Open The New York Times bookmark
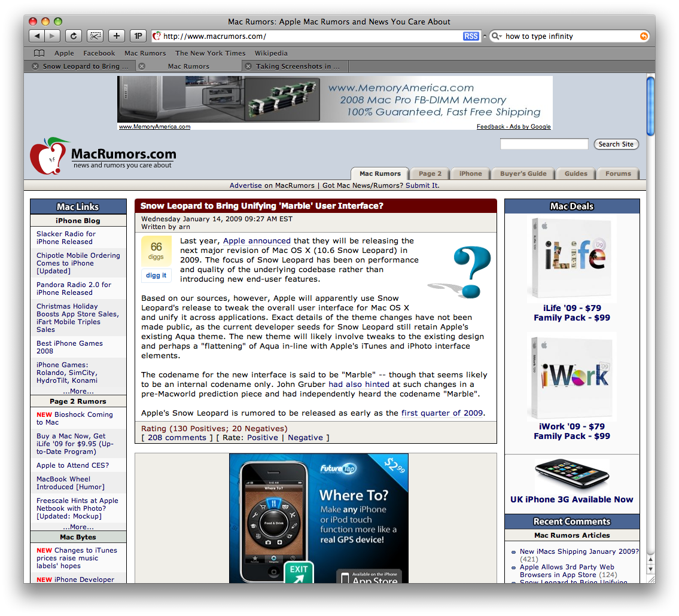Viewport: 679px width, 616px height. 210,53
